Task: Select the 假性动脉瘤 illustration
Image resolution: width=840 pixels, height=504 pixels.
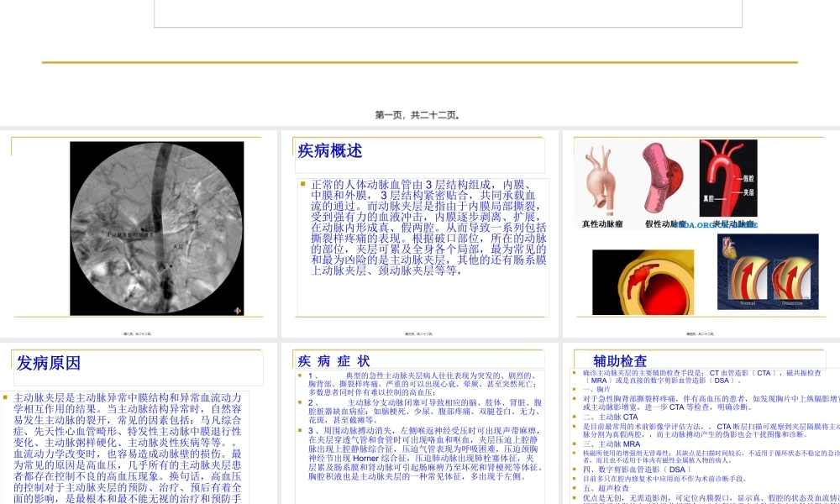Action: pyautogui.click(x=662, y=178)
